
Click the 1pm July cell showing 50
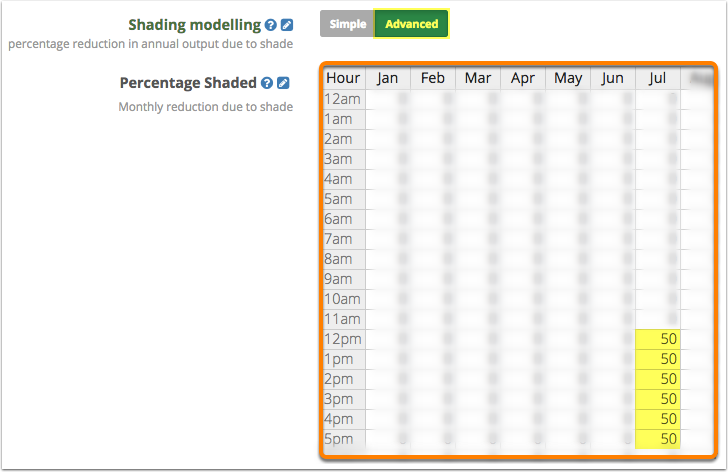pos(658,359)
